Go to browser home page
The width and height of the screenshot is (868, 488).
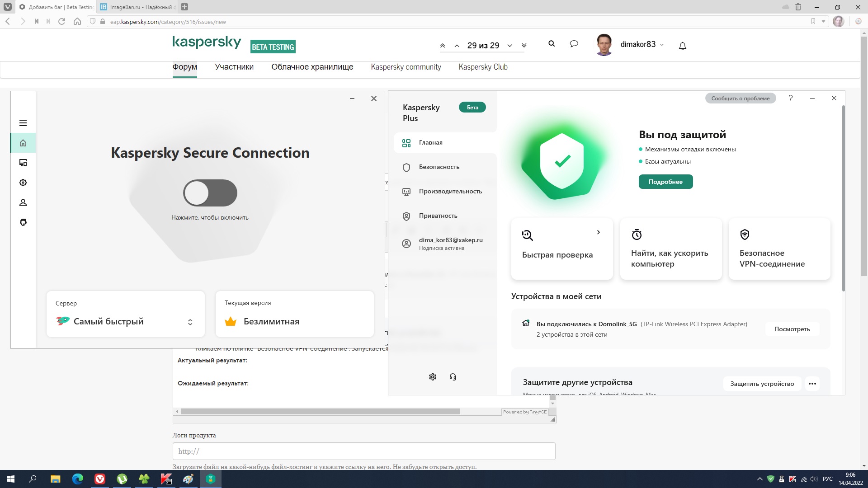[x=77, y=21]
